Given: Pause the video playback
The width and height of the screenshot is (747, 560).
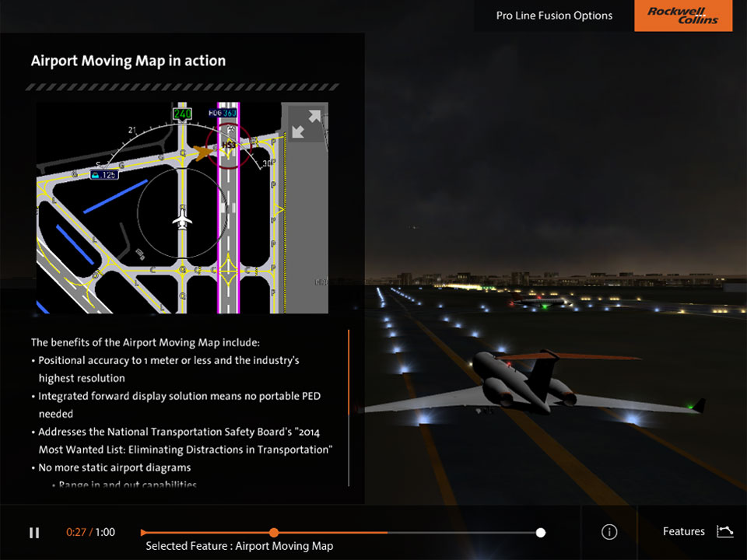Looking at the screenshot, I should click(x=34, y=533).
